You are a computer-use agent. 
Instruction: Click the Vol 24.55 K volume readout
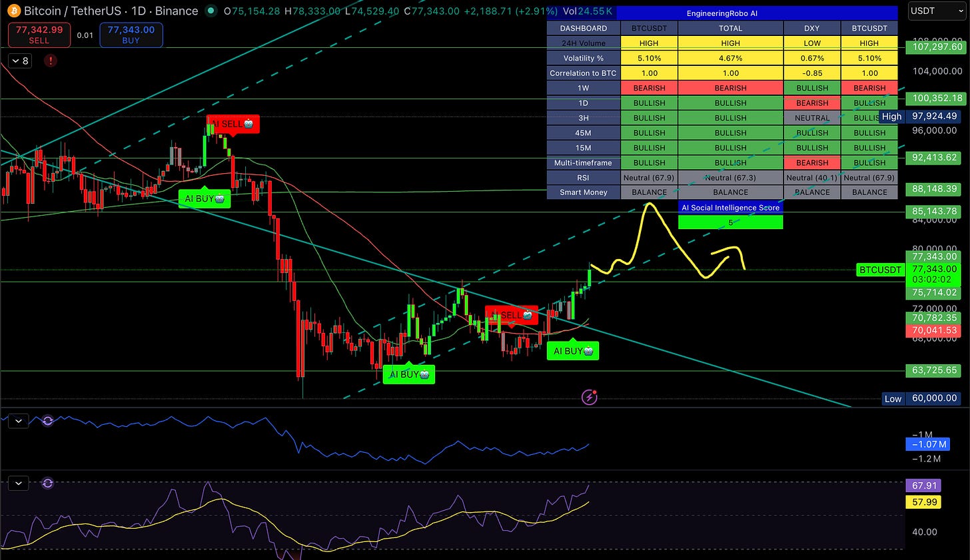click(x=588, y=11)
